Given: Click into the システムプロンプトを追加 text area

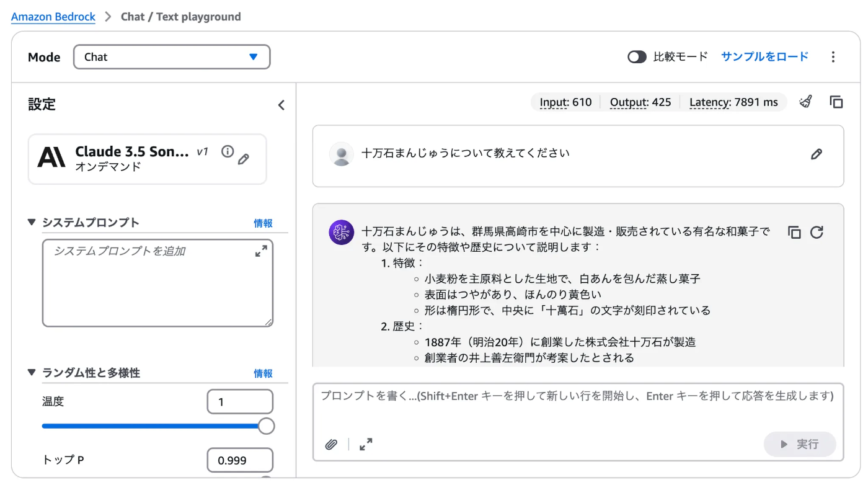Looking at the screenshot, I should (x=157, y=283).
